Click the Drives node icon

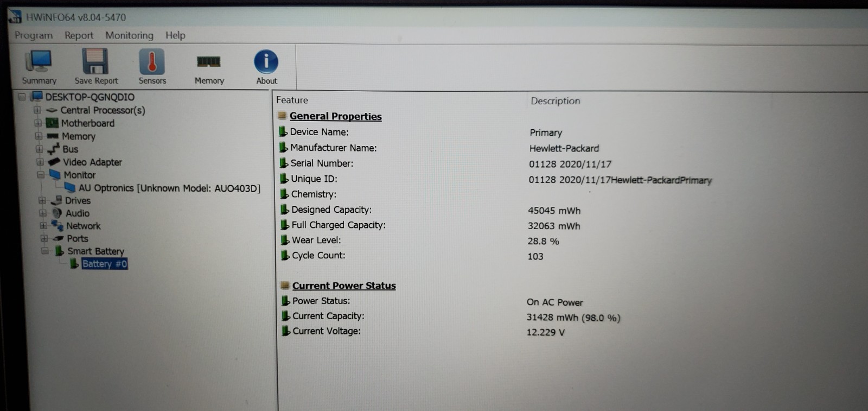coord(56,200)
